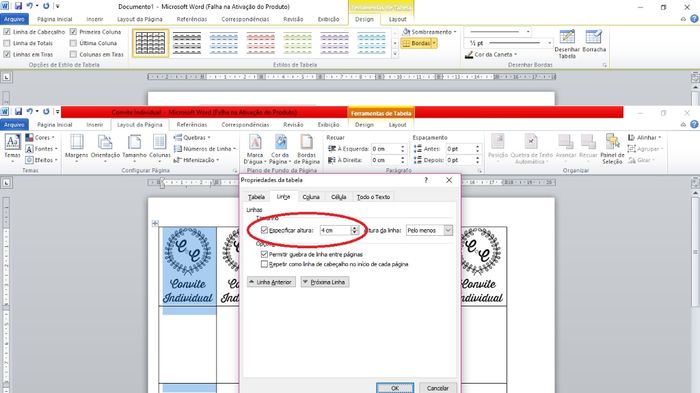This screenshot has height=393, width=700.
Task: Expand the Altura da linha dropdown
Action: pos(448,230)
